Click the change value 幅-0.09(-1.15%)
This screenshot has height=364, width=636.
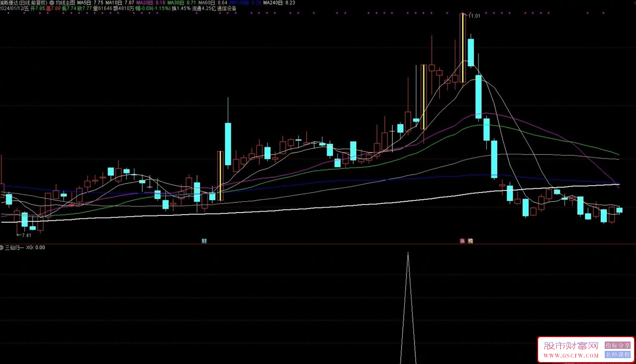tap(153, 8)
